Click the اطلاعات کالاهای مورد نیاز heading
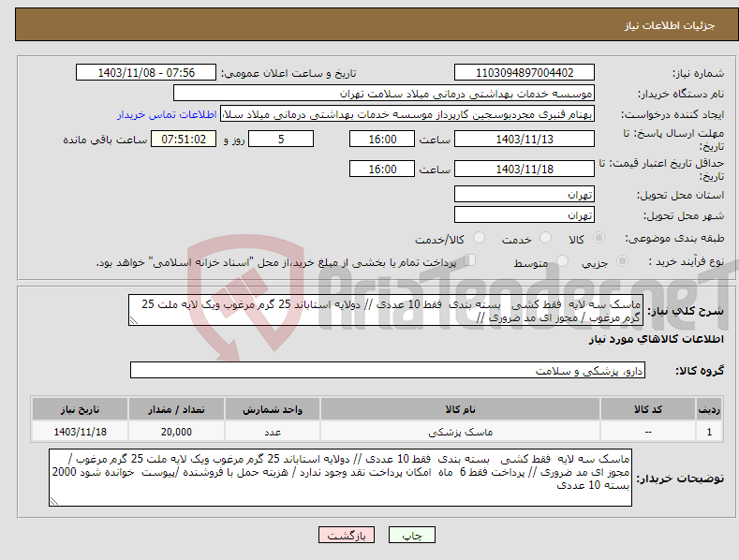This screenshot has width=739, height=560. coord(656,339)
